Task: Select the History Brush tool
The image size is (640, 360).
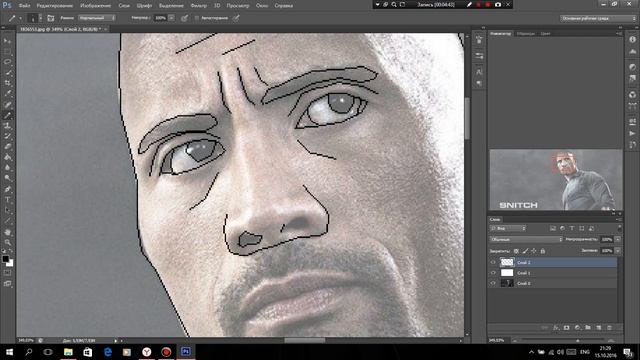Action: pyautogui.click(x=7, y=136)
